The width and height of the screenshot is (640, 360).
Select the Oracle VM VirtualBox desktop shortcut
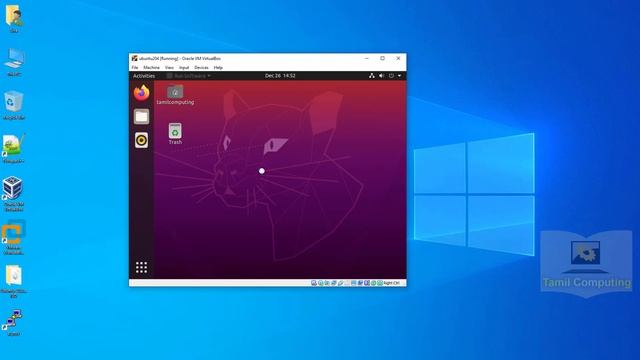coord(13,193)
